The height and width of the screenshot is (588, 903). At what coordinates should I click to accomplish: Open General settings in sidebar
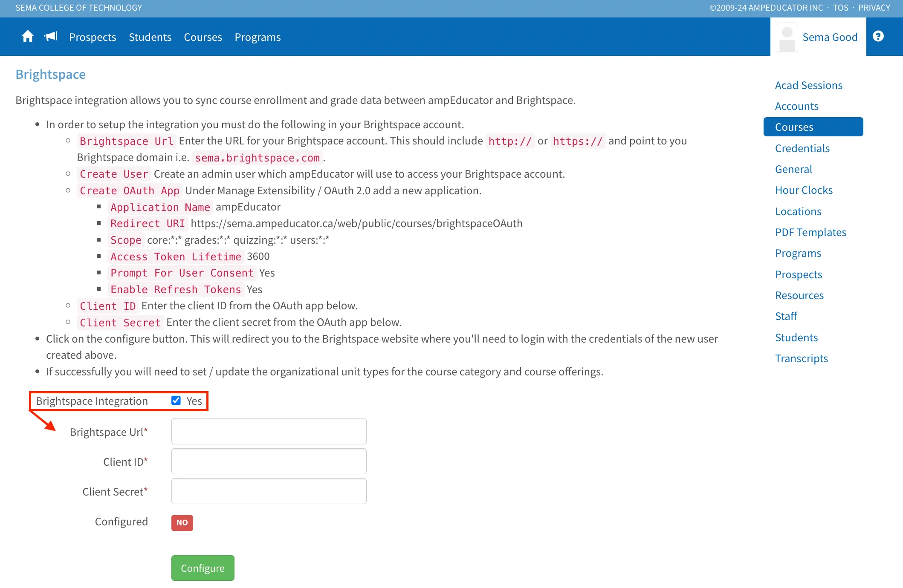coord(793,169)
